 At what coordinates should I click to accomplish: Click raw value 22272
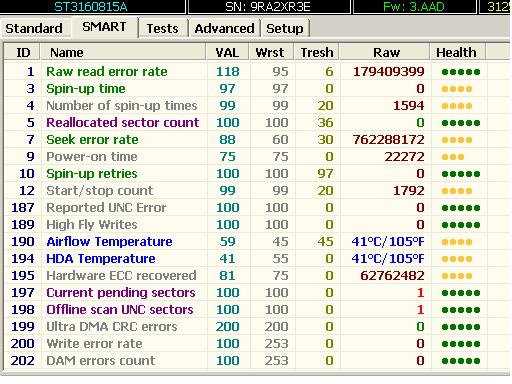[404, 156]
